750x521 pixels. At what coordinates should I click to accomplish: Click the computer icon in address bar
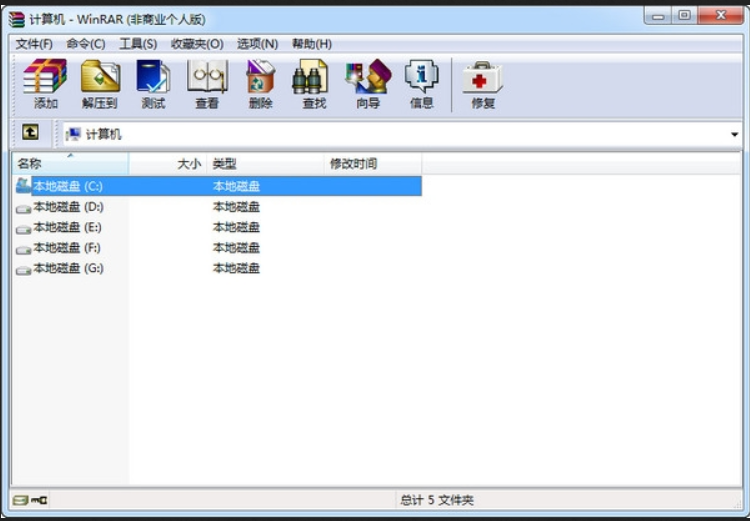pyautogui.click(x=73, y=134)
